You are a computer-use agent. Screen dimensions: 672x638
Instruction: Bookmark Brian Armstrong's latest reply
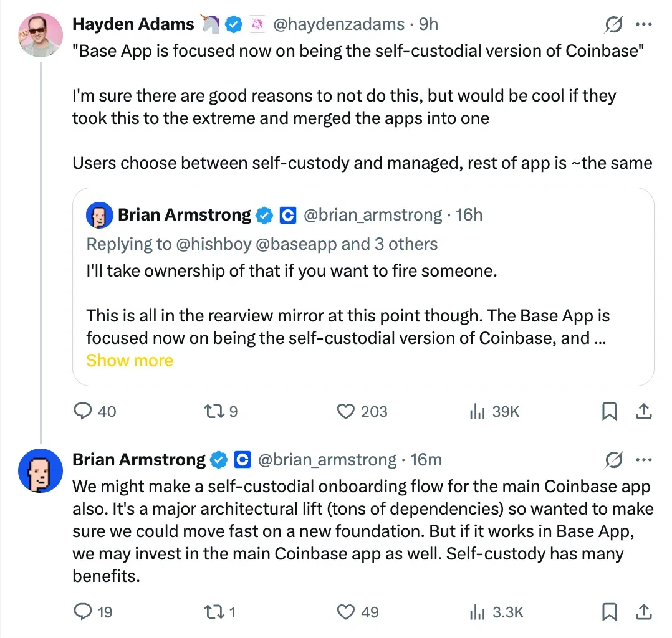pyautogui.click(x=609, y=612)
